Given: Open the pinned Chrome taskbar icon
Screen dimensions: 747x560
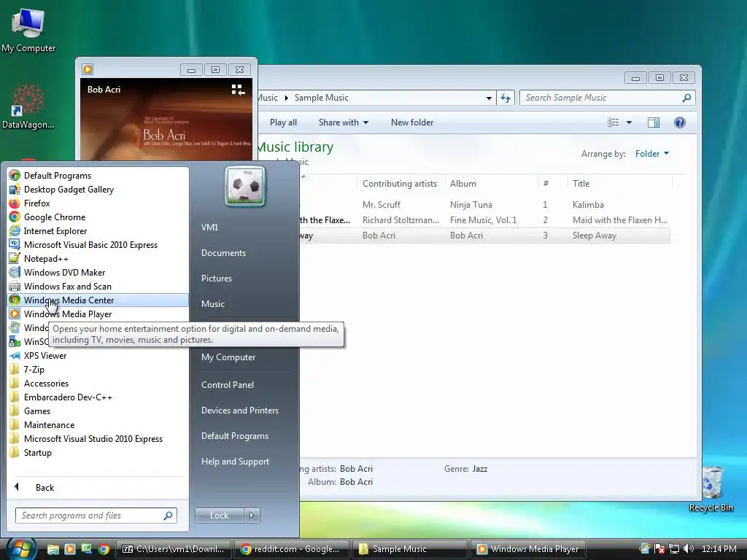Looking at the screenshot, I should click(x=104, y=549).
